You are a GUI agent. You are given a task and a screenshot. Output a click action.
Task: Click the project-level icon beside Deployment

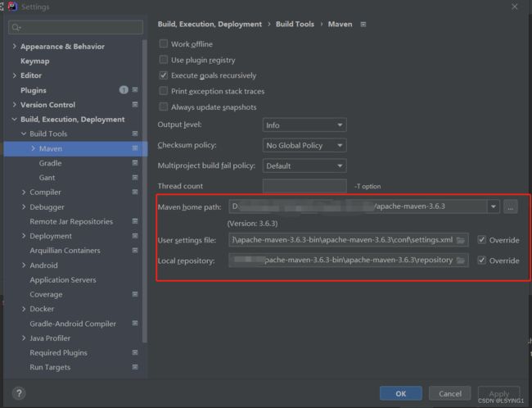[x=135, y=236]
